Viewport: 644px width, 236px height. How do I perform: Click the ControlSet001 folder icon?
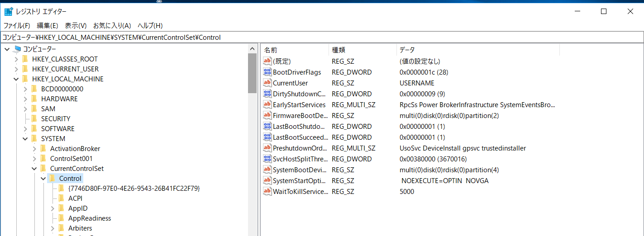tap(43, 159)
